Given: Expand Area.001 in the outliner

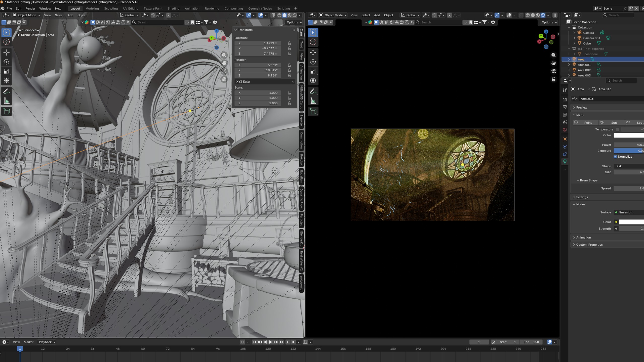Looking at the screenshot, I should [569, 65].
